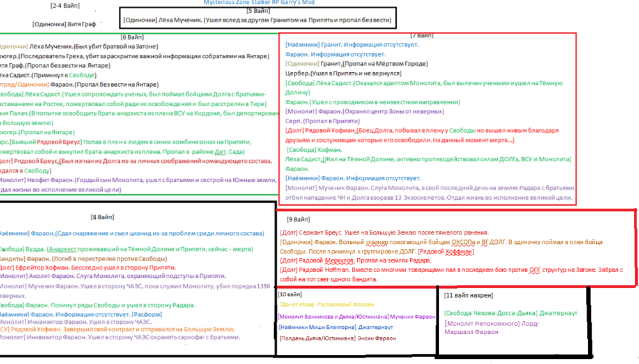Click the [Одиночки] Витя Граф entry

click(x=65, y=24)
